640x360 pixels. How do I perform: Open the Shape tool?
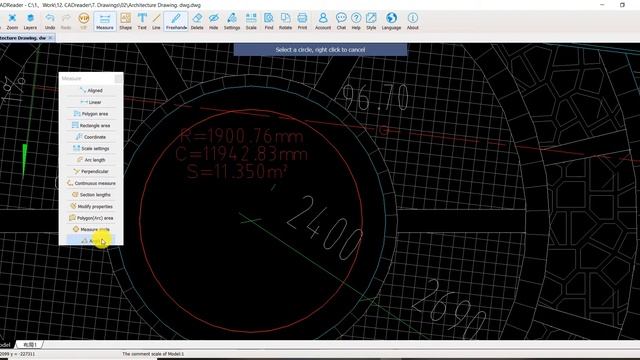[125, 21]
